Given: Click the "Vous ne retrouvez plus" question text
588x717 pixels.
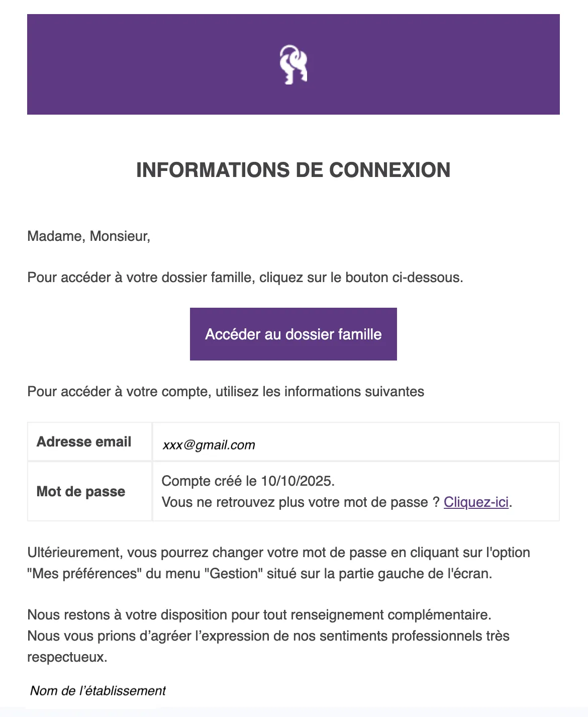Looking at the screenshot, I should [301, 502].
